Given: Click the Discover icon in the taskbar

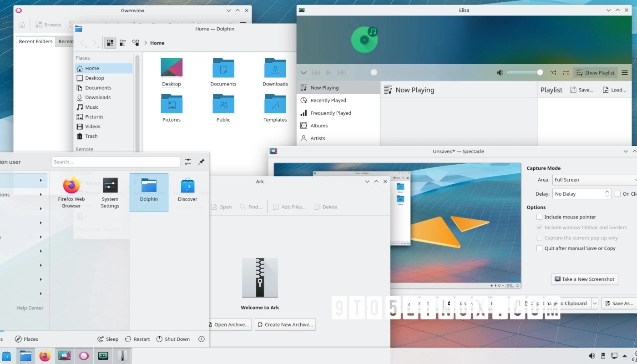Looking at the screenshot, I should coord(6,356).
